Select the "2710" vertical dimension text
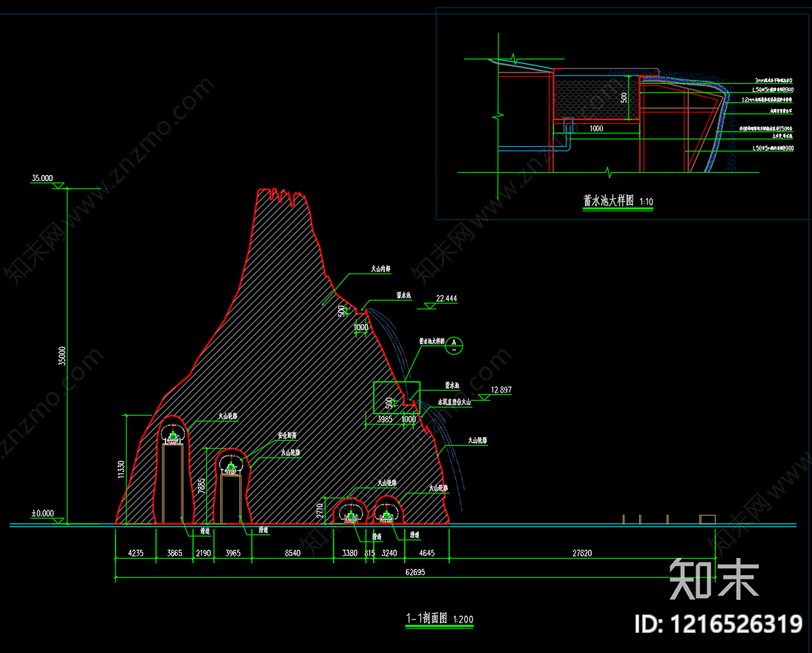 click(x=320, y=511)
